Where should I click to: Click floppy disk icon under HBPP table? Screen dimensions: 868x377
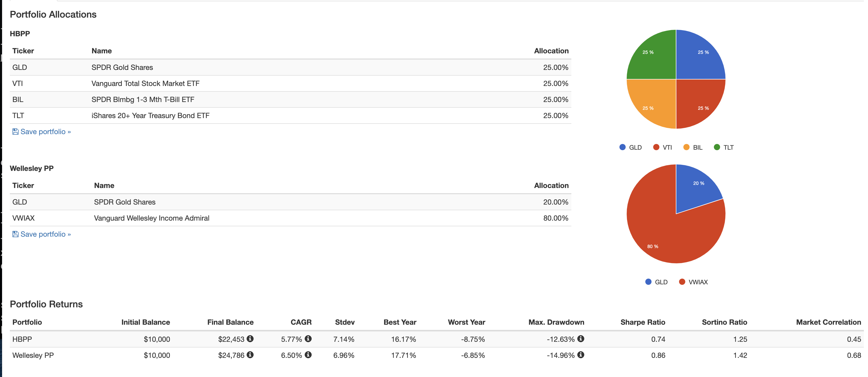(15, 132)
